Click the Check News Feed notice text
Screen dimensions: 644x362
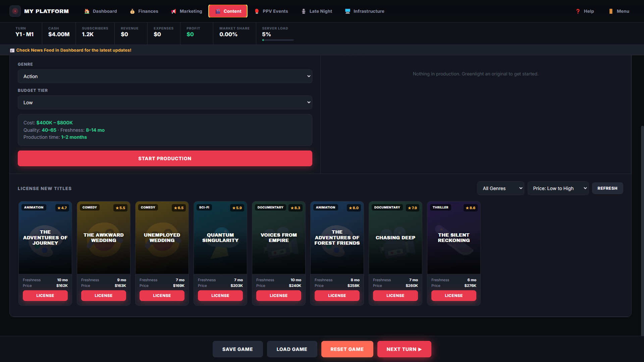(74, 50)
